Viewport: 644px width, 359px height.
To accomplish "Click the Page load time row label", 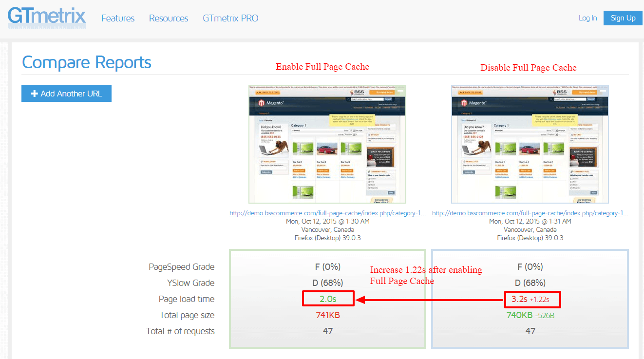I will point(186,299).
